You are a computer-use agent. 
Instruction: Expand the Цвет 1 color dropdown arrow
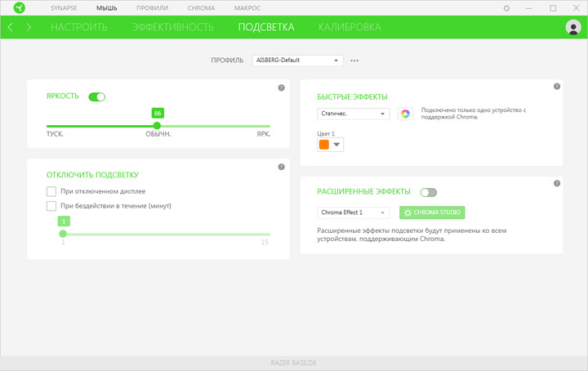pos(336,145)
